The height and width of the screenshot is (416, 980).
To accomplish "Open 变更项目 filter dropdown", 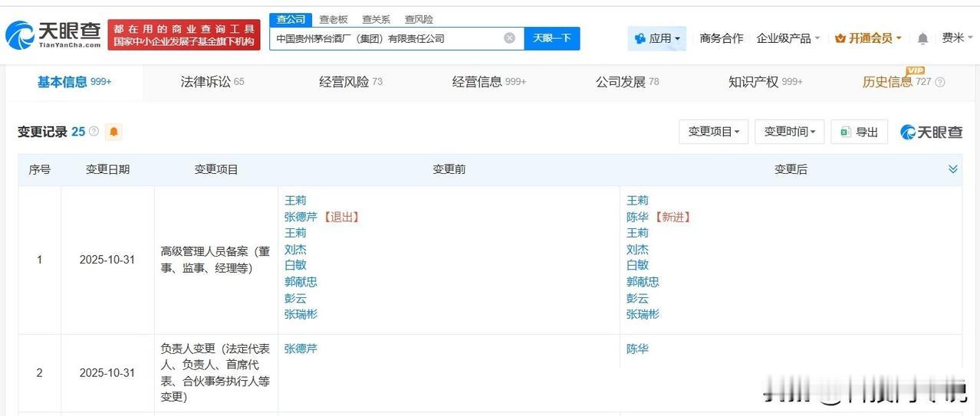I will 713,132.
